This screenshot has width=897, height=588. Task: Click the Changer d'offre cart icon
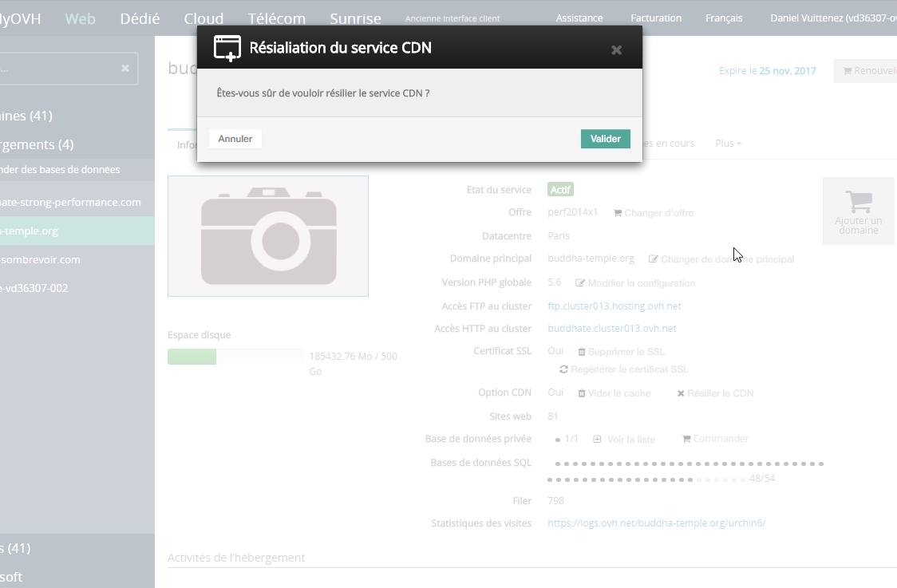(617, 213)
